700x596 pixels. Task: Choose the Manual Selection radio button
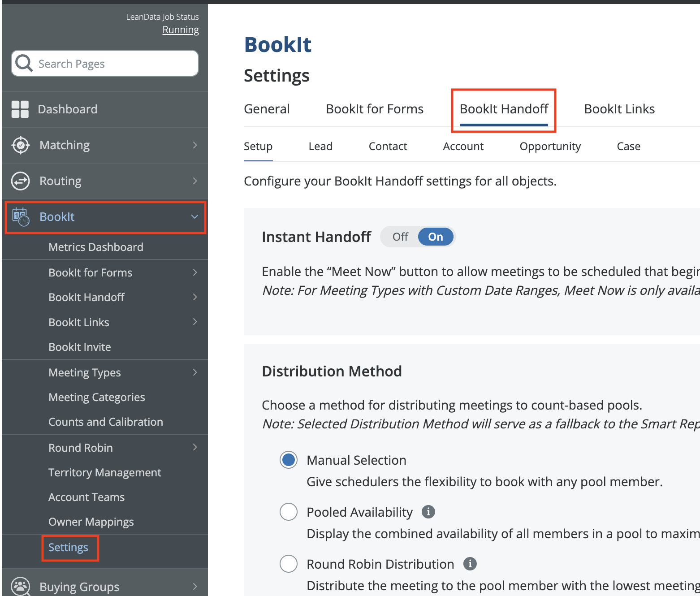coord(289,460)
